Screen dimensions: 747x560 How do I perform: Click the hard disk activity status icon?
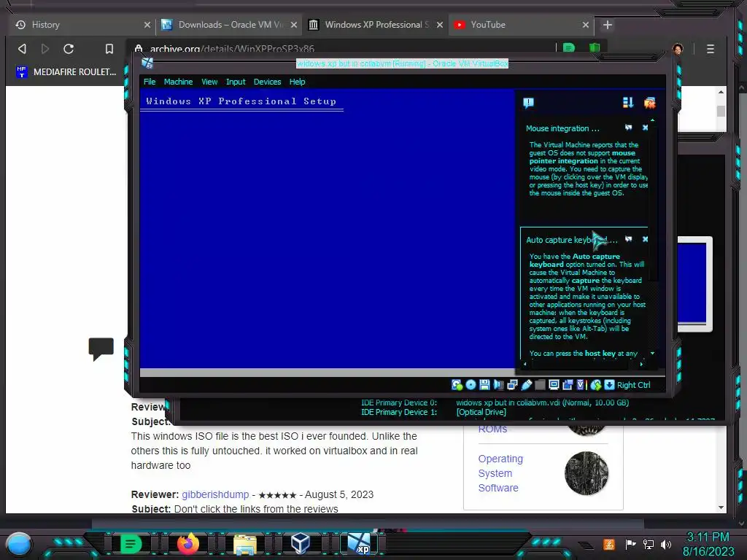point(457,385)
